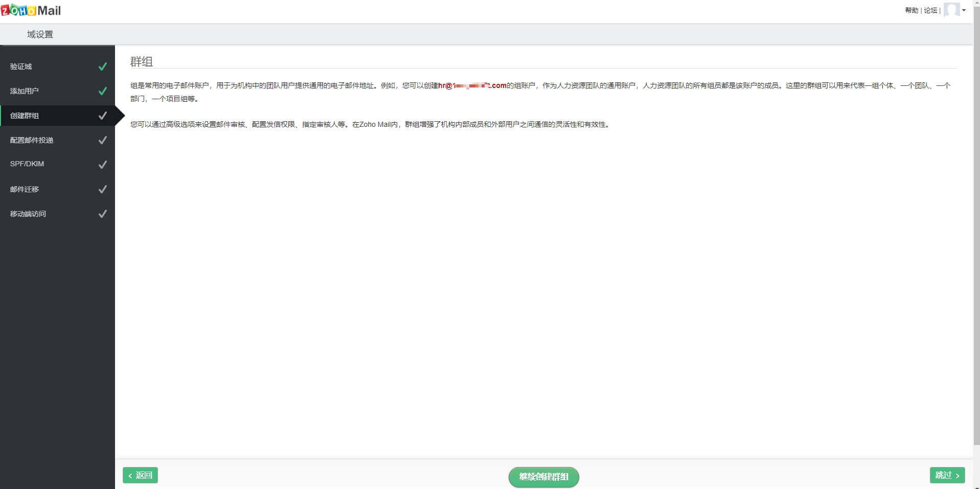Switch to the 域设置 tab

tap(38, 34)
